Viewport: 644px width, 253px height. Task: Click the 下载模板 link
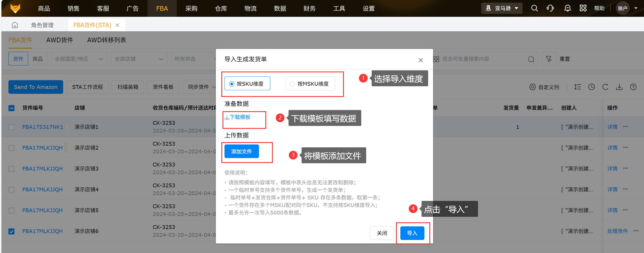(238, 117)
